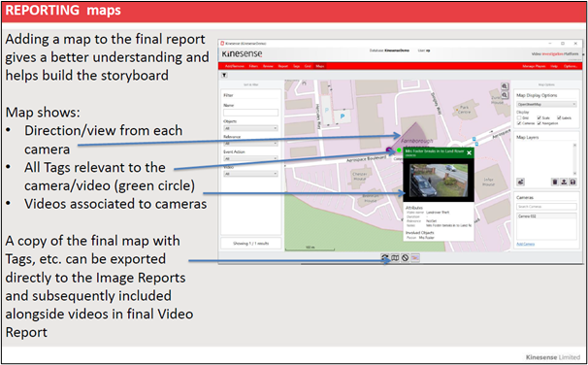This screenshot has height=365, width=588.
Task: Click the save map layers disk icon
Action: (x=572, y=182)
